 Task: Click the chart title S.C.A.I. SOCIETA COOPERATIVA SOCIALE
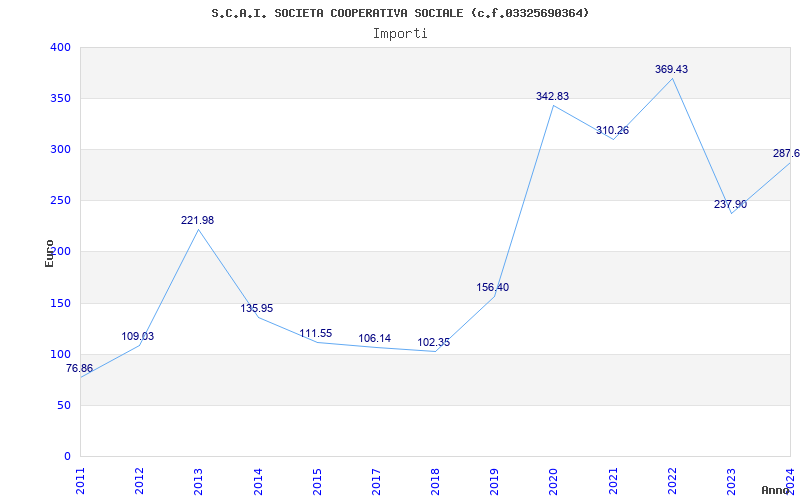pos(400,13)
